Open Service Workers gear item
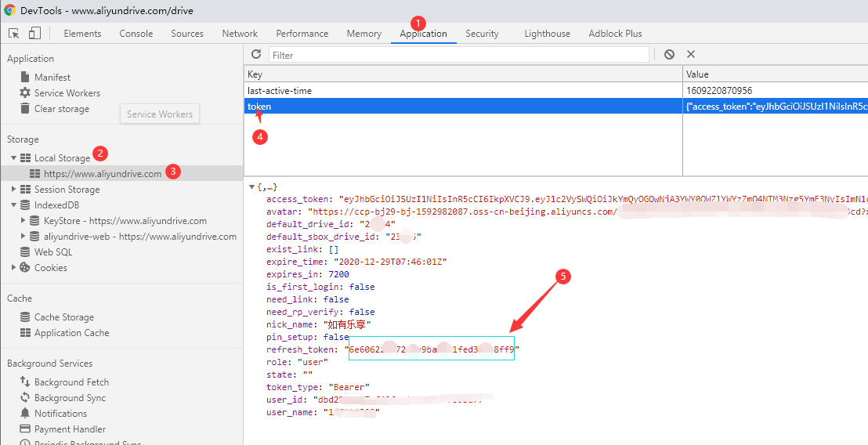The width and height of the screenshot is (868, 445). pyautogui.click(x=67, y=93)
